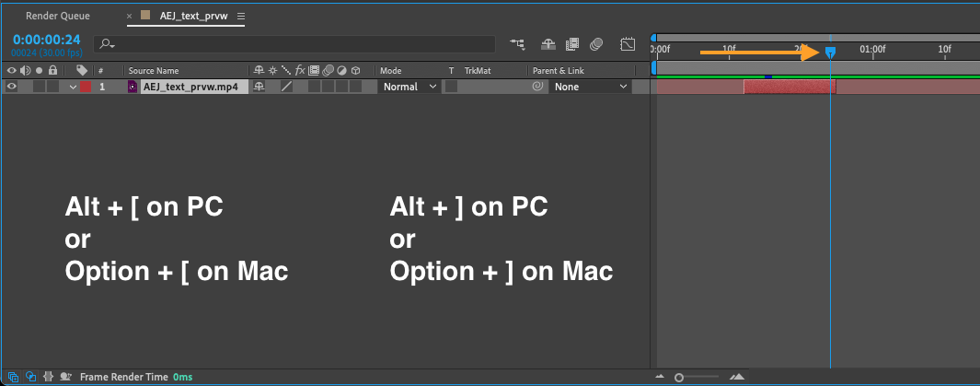Select the red layer bar in timeline

point(790,87)
